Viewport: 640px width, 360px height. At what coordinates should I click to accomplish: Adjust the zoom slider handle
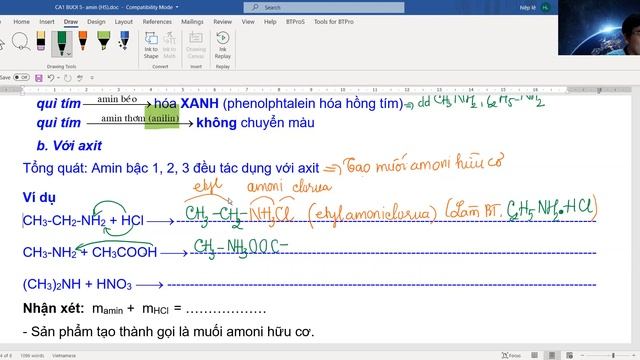tap(613, 356)
